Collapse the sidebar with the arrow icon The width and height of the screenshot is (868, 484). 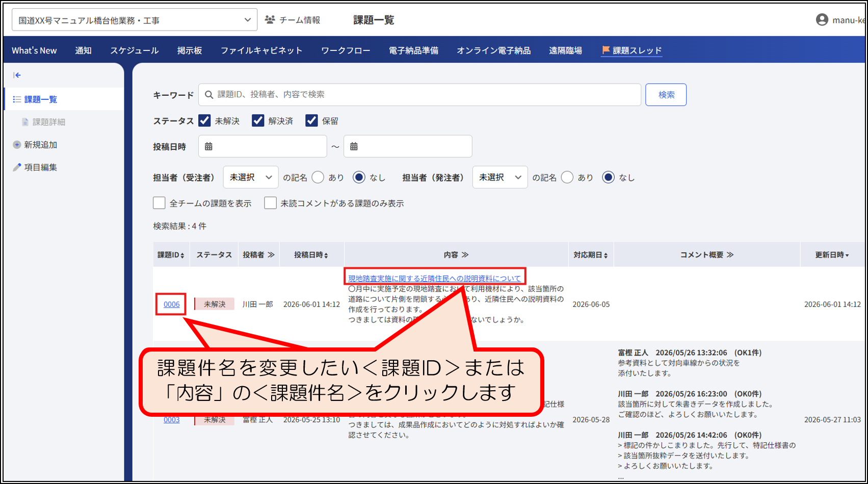pos(17,75)
